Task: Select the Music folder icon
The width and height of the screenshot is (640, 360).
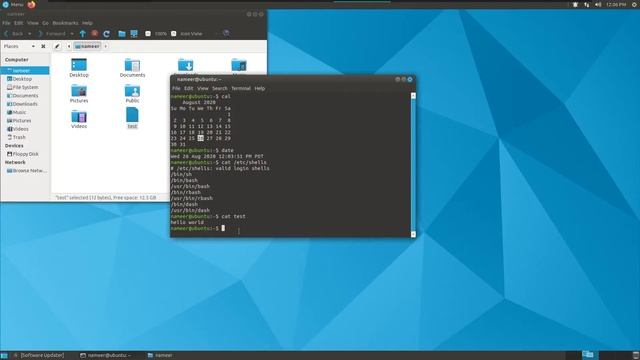Action: tap(239, 65)
